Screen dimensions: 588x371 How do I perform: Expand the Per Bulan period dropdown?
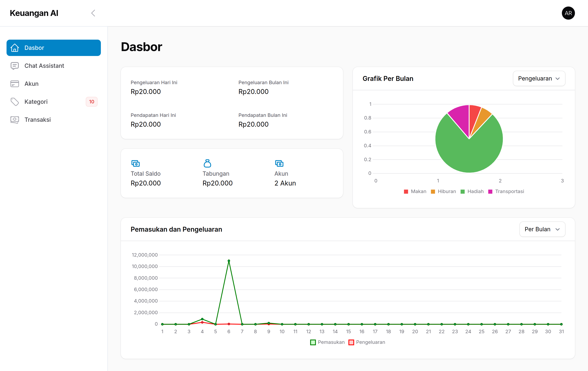542,229
